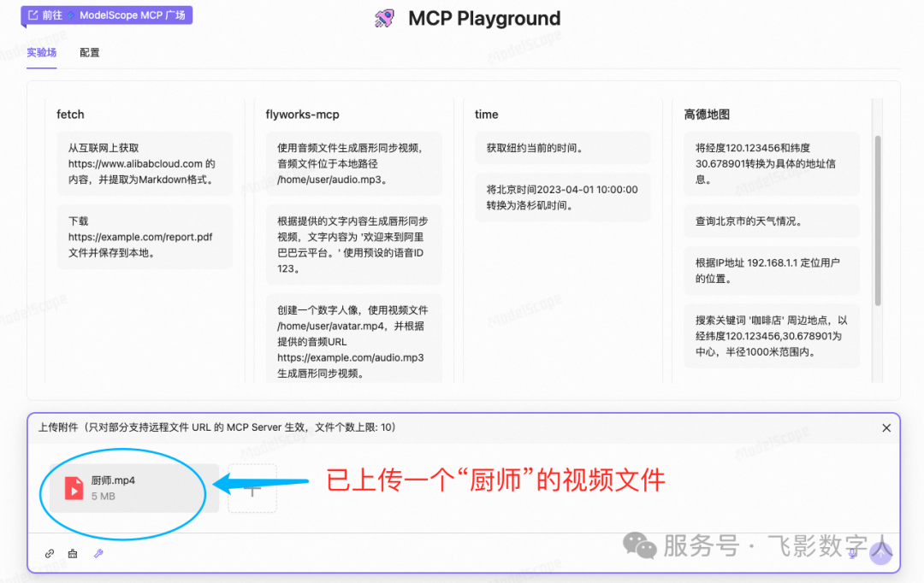Select the download report.pdf example prompt

(x=145, y=237)
